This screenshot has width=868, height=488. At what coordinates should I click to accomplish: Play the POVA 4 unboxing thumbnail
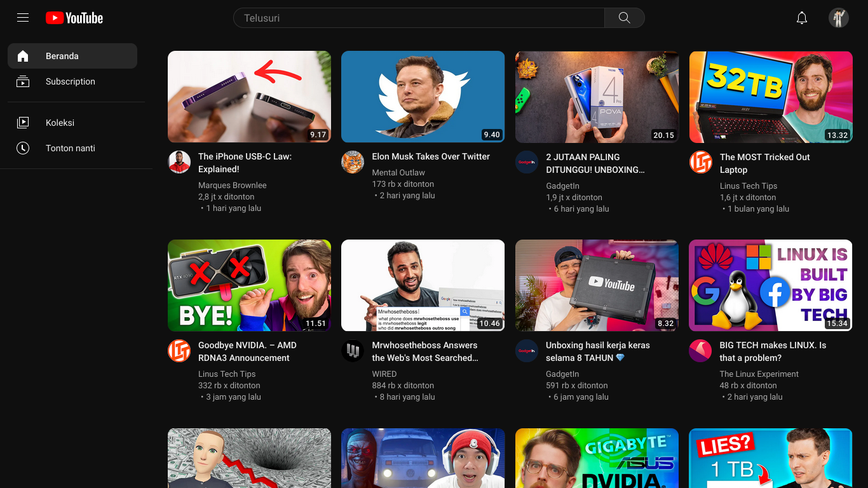click(x=597, y=97)
